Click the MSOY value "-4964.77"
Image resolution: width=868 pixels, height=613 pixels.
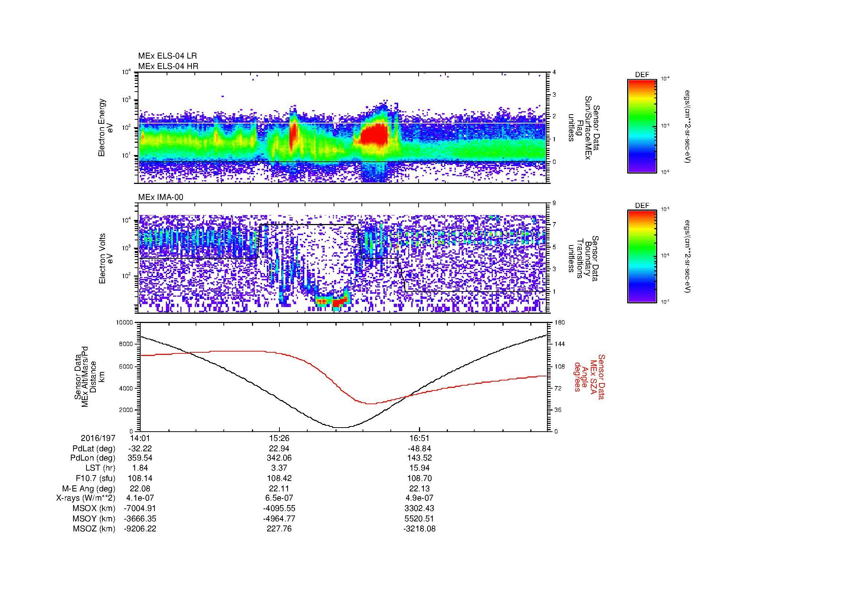[279, 518]
